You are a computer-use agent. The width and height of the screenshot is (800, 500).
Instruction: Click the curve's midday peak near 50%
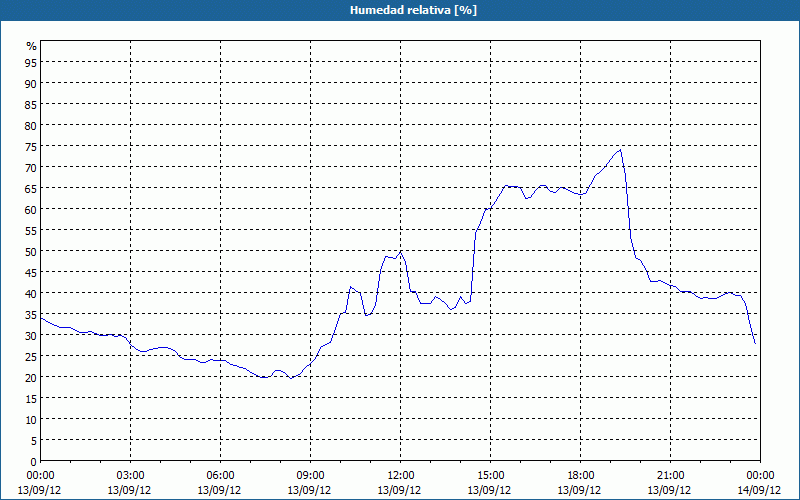401,252
